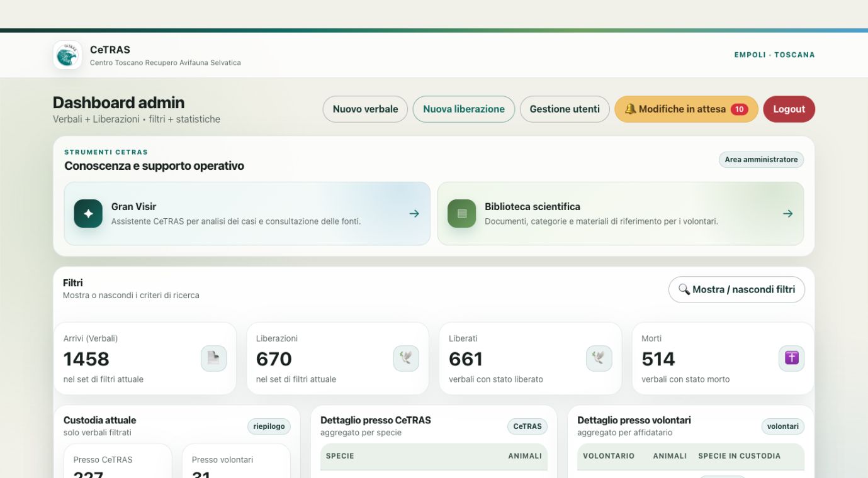This screenshot has height=478, width=868.
Task: Click the arrow on Gran Visir card
Action: (x=414, y=214)
